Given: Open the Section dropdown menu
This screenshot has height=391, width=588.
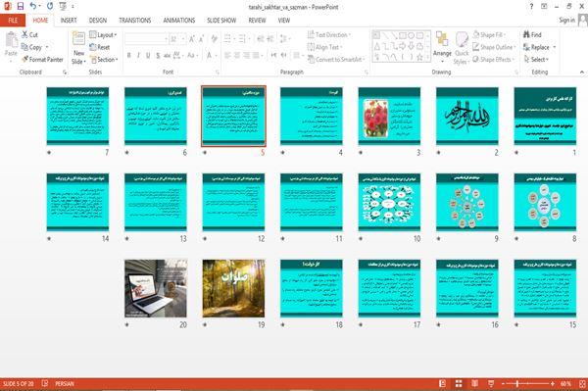Looking at the screenshot, I should pos(104,60).
